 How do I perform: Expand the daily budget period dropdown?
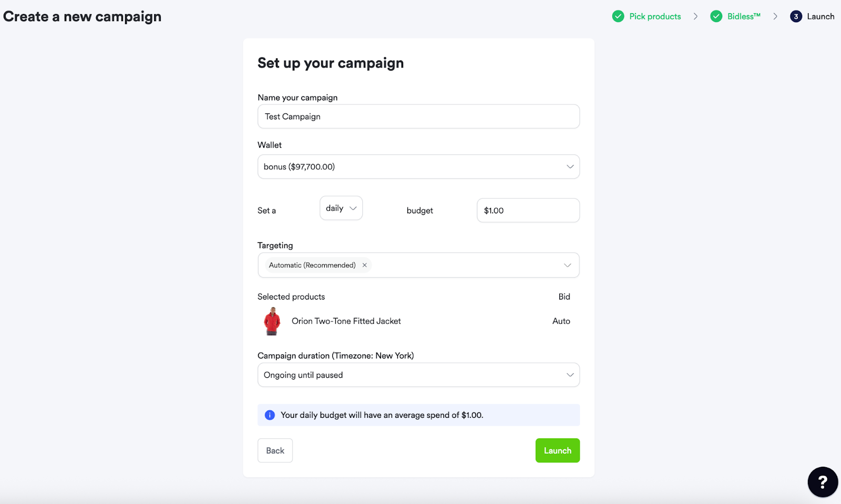tap(341, 208)
